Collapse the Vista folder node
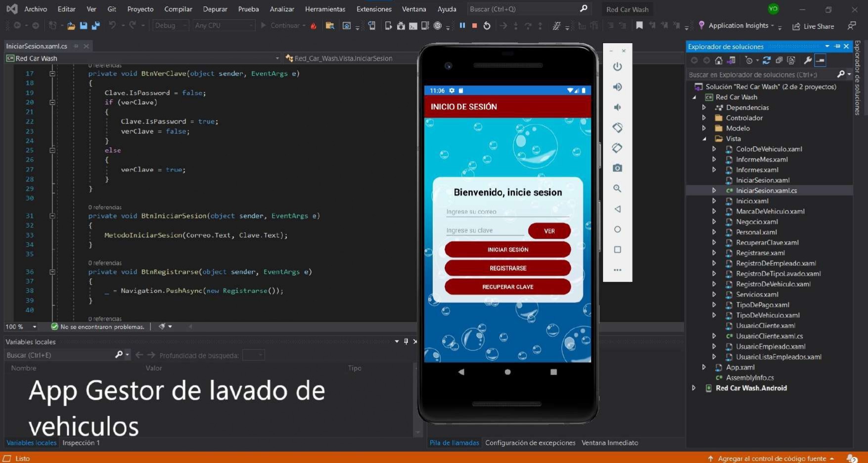The image size is (868, 463). point(704,139)
